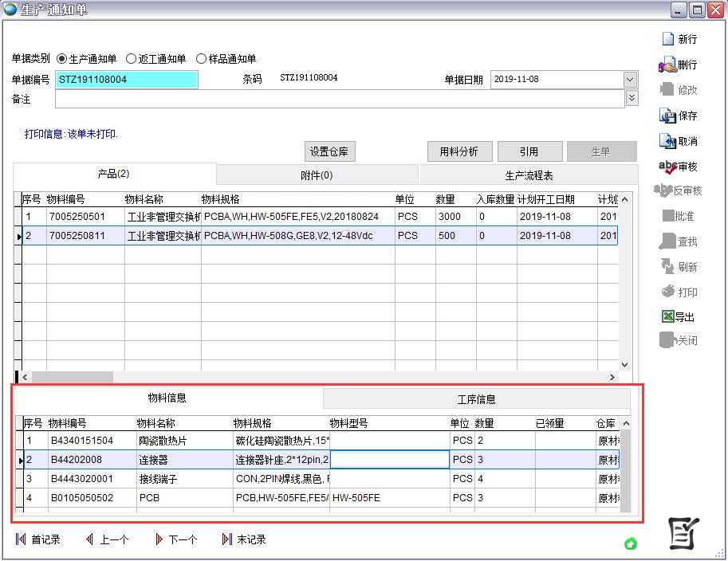Click the 保存 (save) icon
The width and height of the screenshot is (728, 561).
(x=667, y=116)
